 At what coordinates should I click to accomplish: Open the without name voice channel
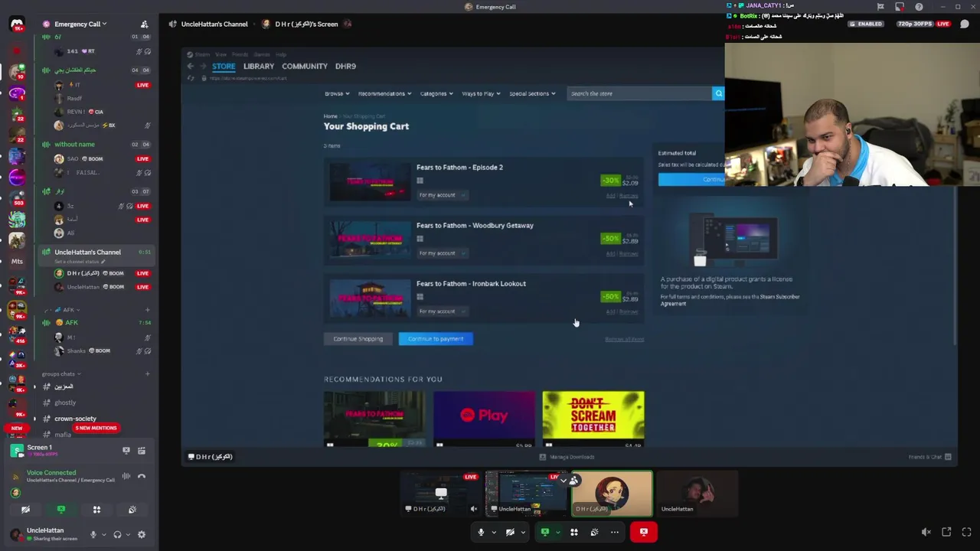coord(74,145)
